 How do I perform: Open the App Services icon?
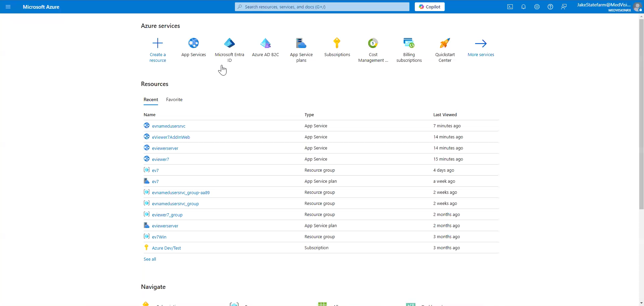click(193, 47)
